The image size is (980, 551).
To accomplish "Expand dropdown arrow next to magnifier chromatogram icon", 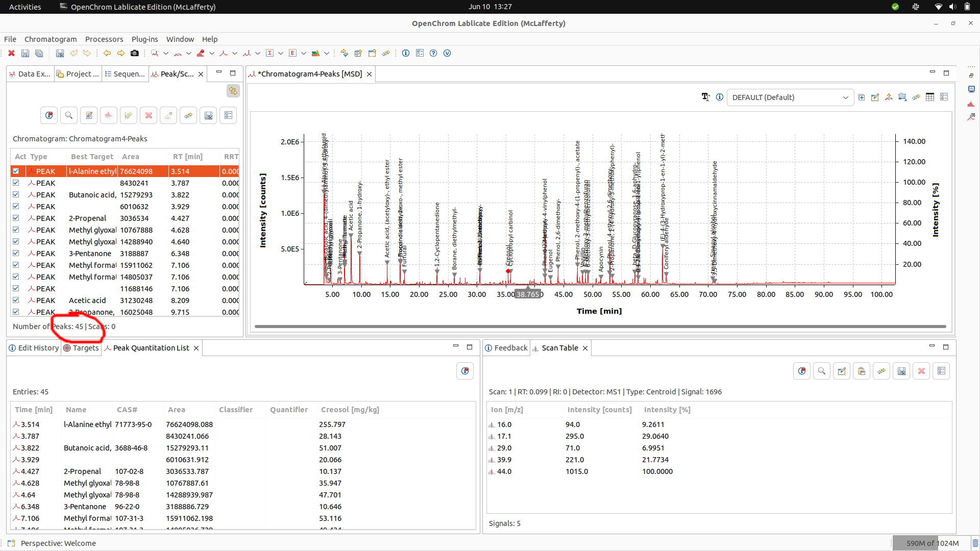I will pos(166,53).
